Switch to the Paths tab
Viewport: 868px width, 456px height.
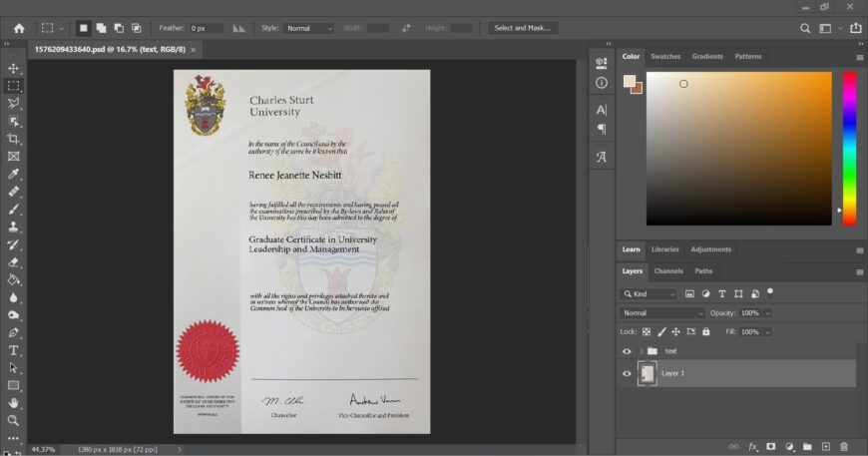pyautogui.click(x=703, y=271)
